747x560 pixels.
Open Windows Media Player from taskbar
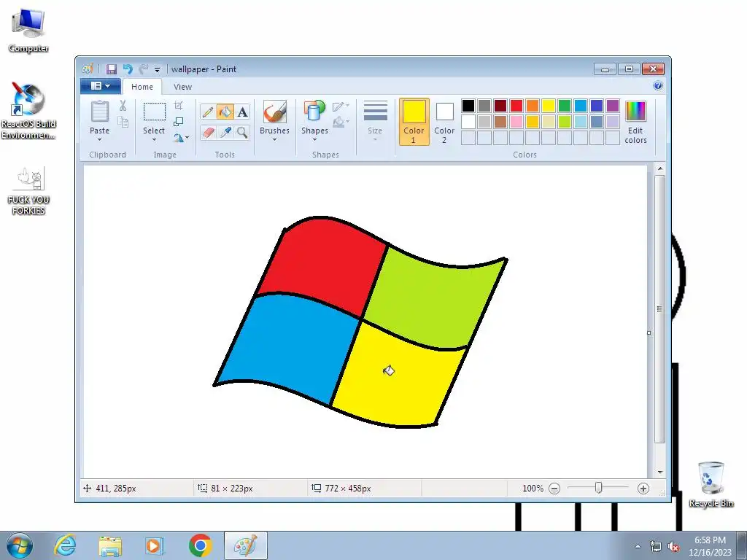click(x=154, y=545)
